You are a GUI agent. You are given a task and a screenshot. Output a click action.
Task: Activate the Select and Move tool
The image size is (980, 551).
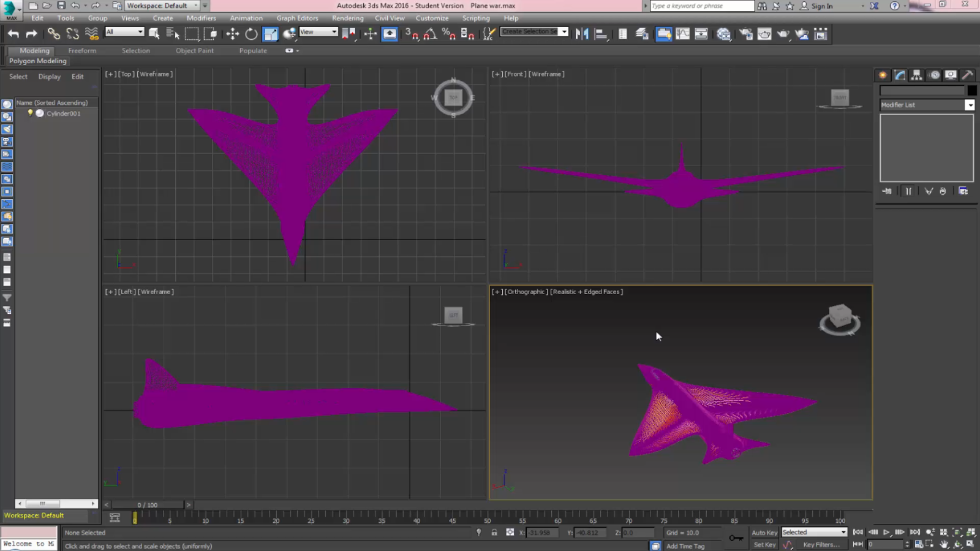tap(232, 34)
